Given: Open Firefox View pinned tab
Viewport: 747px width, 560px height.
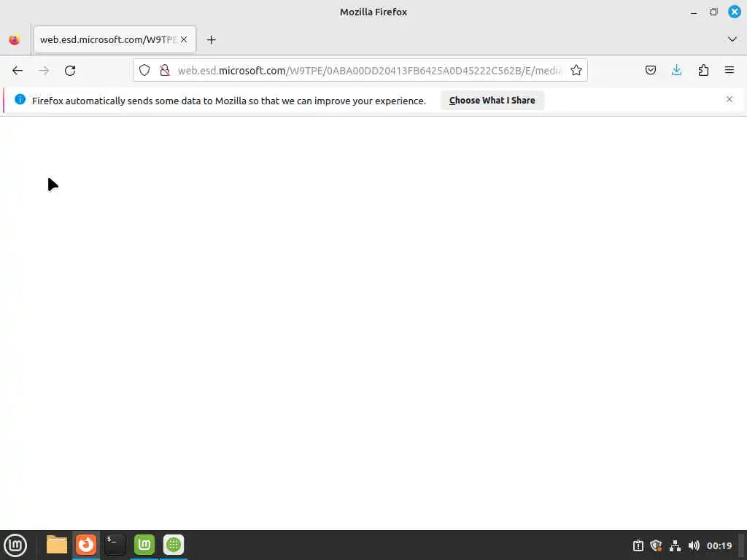Looking at the screenshot, I should tap(15, 40).
